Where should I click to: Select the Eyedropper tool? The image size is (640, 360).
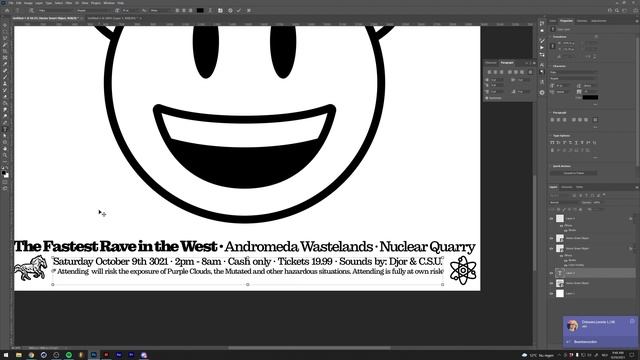pos(5,64)
